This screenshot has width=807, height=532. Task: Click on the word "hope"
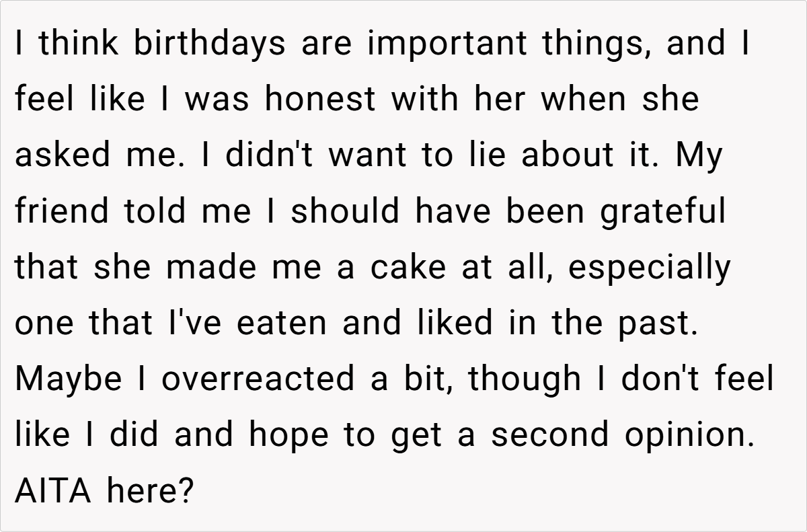coord(287,434)
